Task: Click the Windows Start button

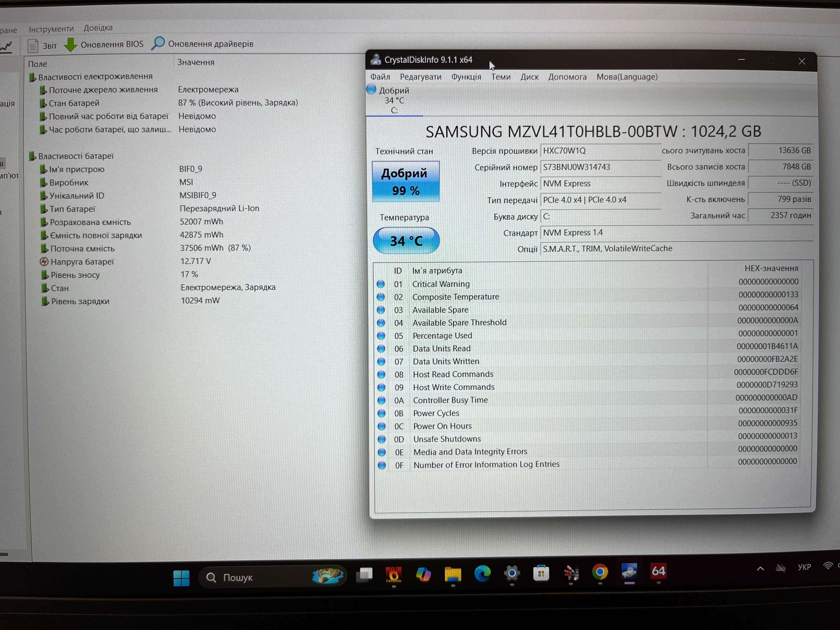Action: [181, 577]
